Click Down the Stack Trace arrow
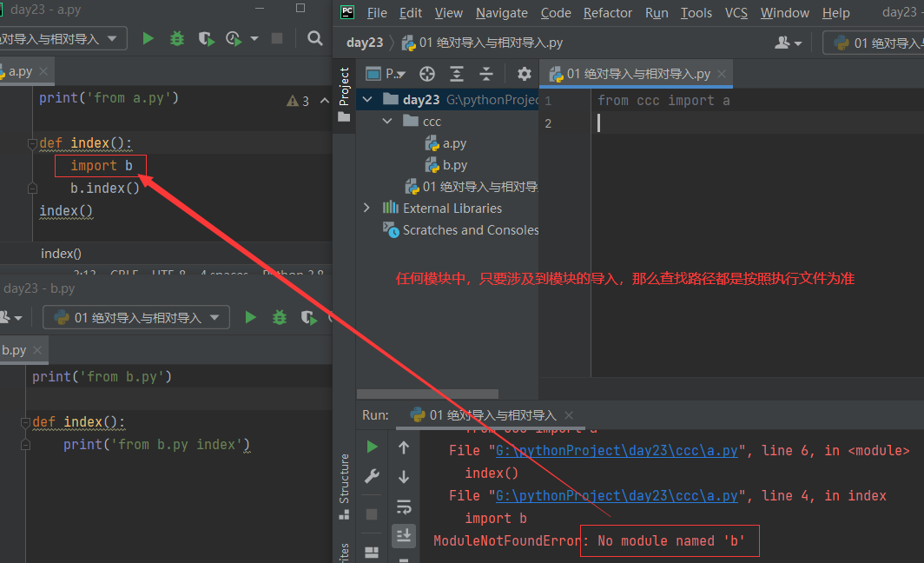 click(404, 476)
